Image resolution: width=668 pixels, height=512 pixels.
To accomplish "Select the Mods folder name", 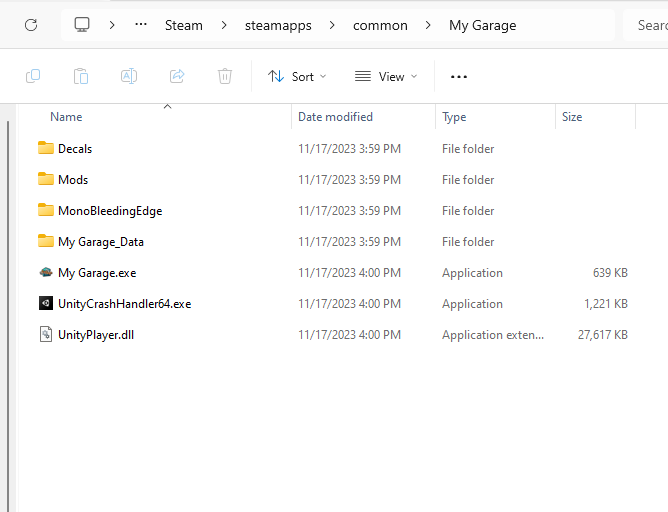I will pos(73,180).
